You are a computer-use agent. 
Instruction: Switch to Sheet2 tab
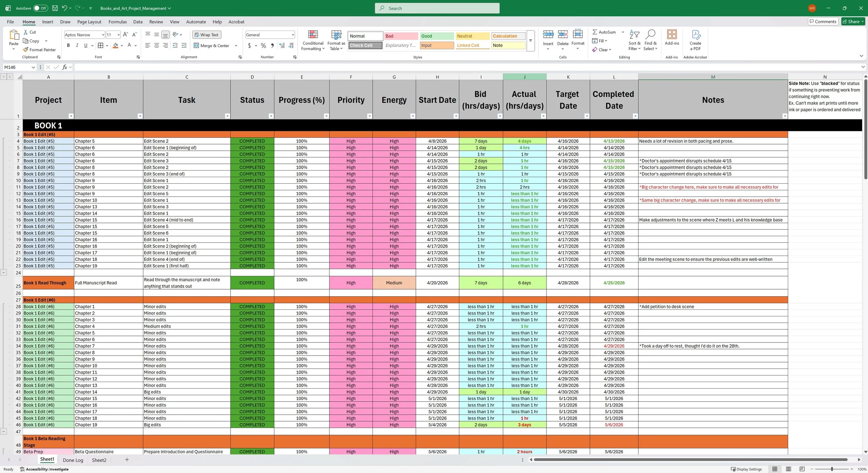99,460
